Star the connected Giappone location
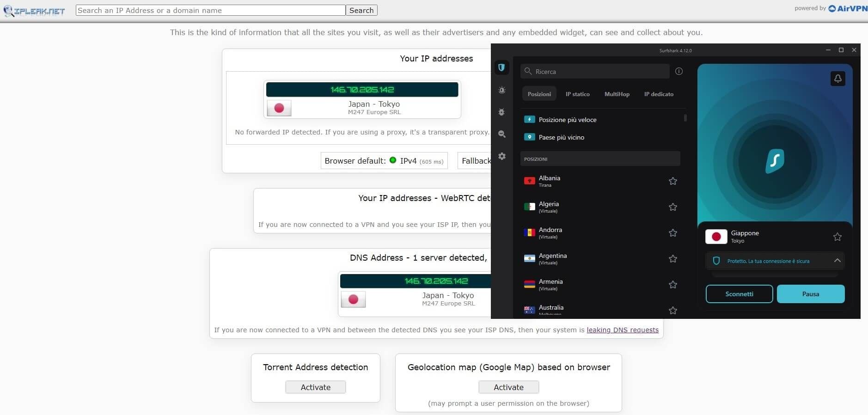The image size is (868, 415). pyautogui.click(x=837, y=237)
